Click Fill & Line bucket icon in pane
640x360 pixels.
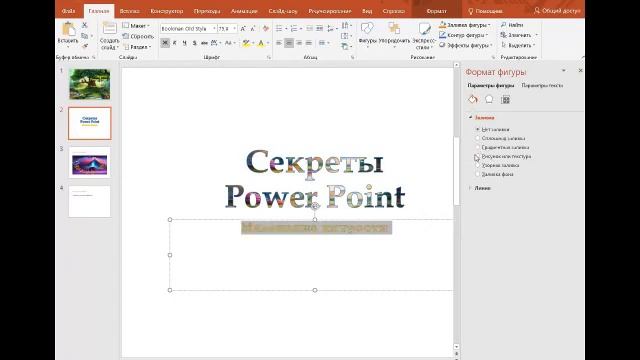pos(473,99)
